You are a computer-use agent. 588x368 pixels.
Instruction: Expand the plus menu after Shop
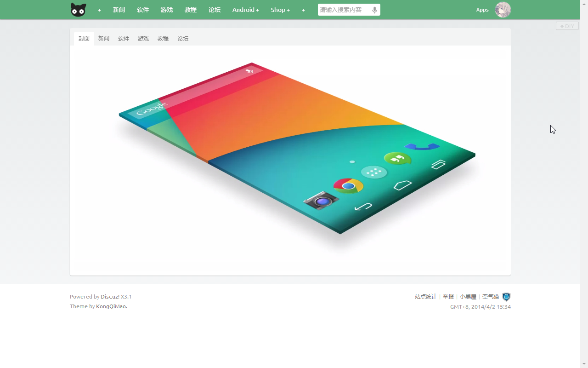303,10
